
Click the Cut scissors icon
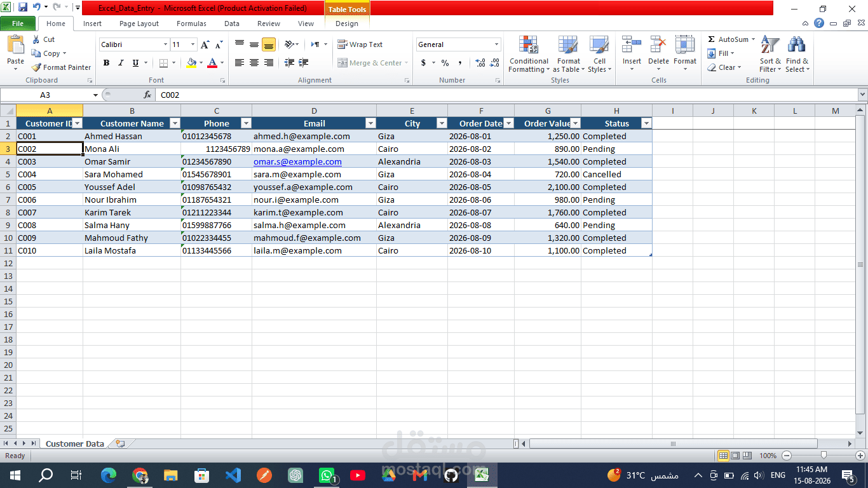pyautogui.click(x=36, y=39)
